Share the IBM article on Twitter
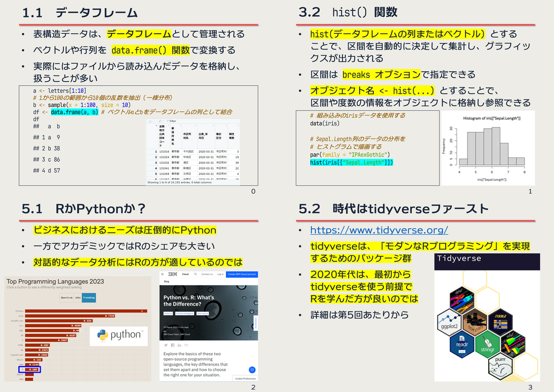 pos(166,345)
